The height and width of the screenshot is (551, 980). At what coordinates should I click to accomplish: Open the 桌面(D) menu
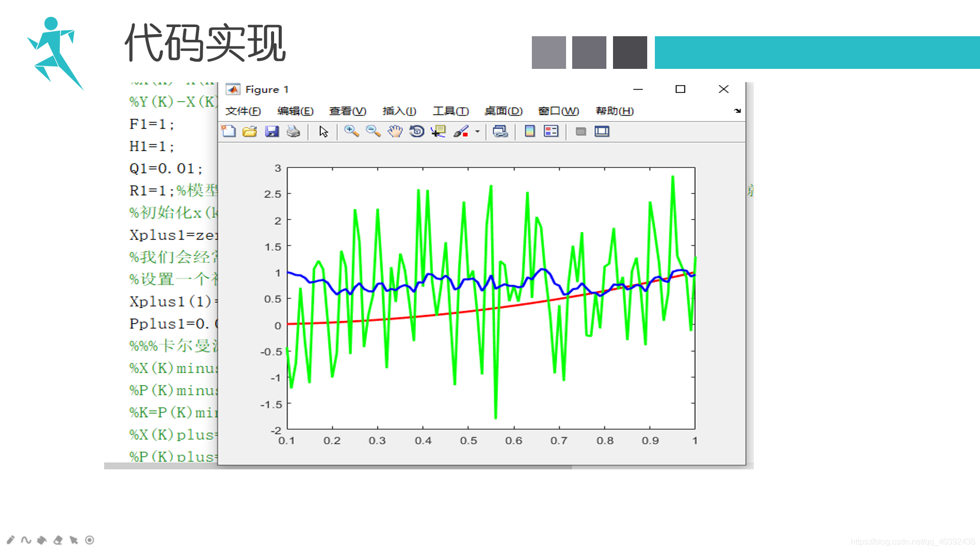[x=503, y=111]
